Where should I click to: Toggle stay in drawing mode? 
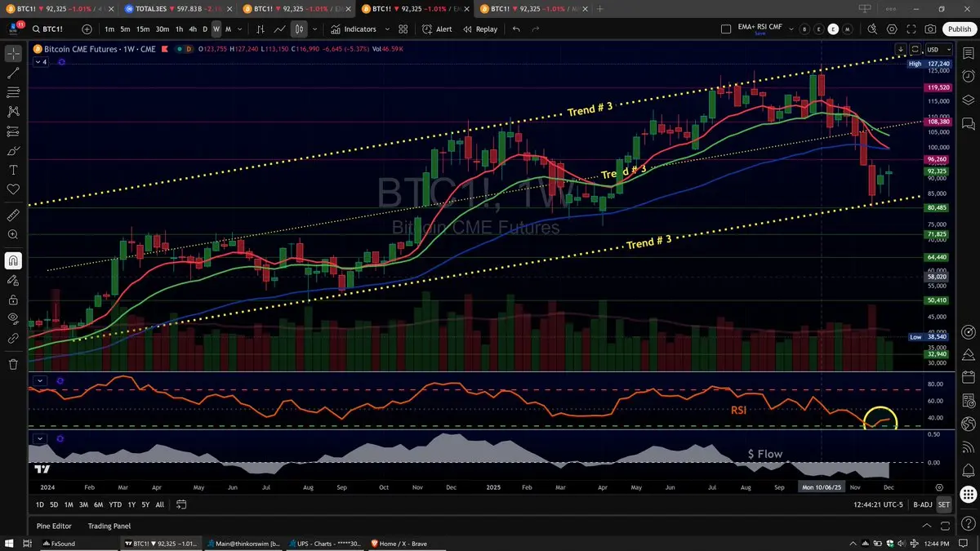[13, 280]
